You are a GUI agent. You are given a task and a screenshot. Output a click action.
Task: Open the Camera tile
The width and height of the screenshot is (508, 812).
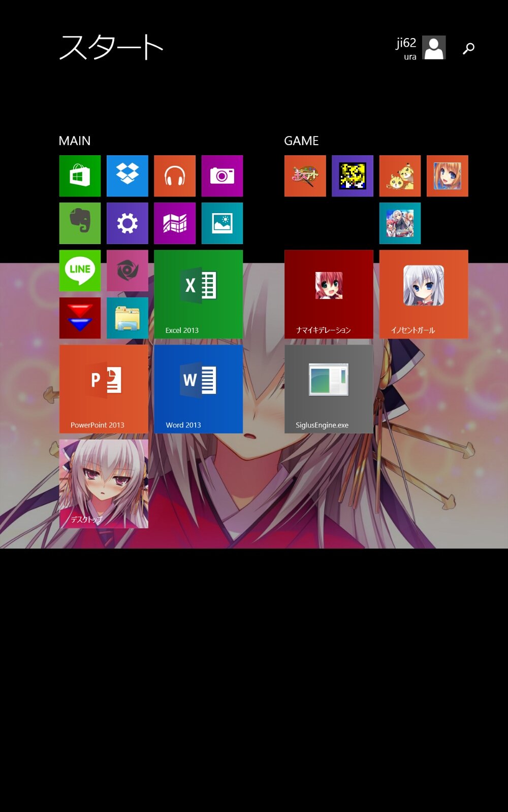(x=222, y=176)
